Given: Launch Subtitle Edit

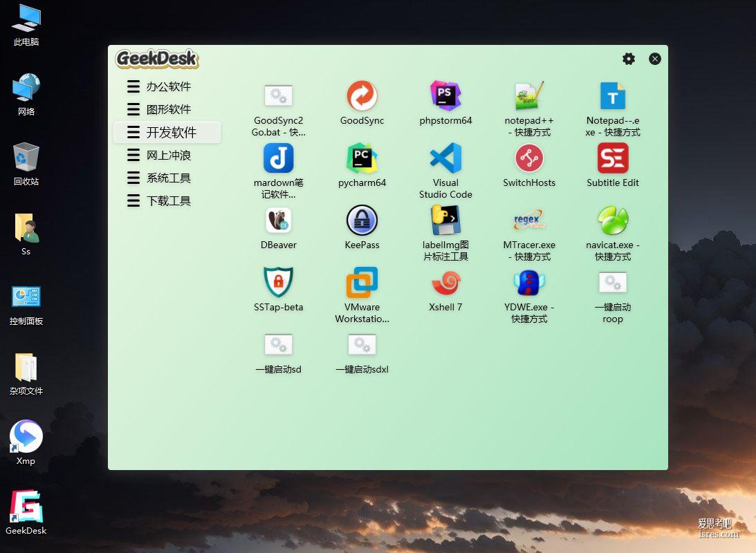Looking at the screenshot, I should 613,158.
